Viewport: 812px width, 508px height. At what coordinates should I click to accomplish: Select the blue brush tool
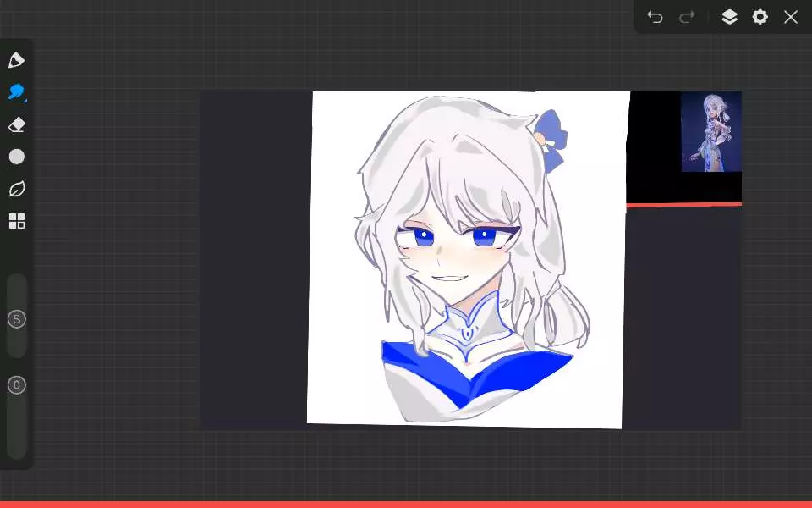click(17, 92)
